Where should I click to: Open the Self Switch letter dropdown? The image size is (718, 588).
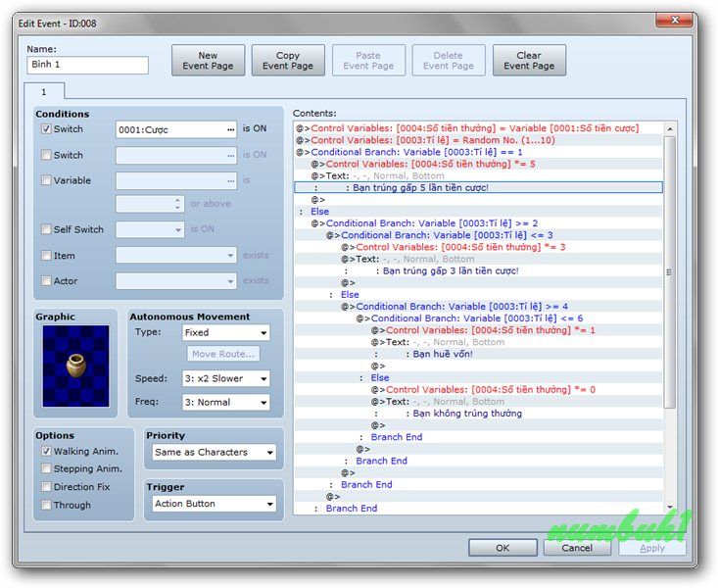pyautogui.click(x=150, y=229)
